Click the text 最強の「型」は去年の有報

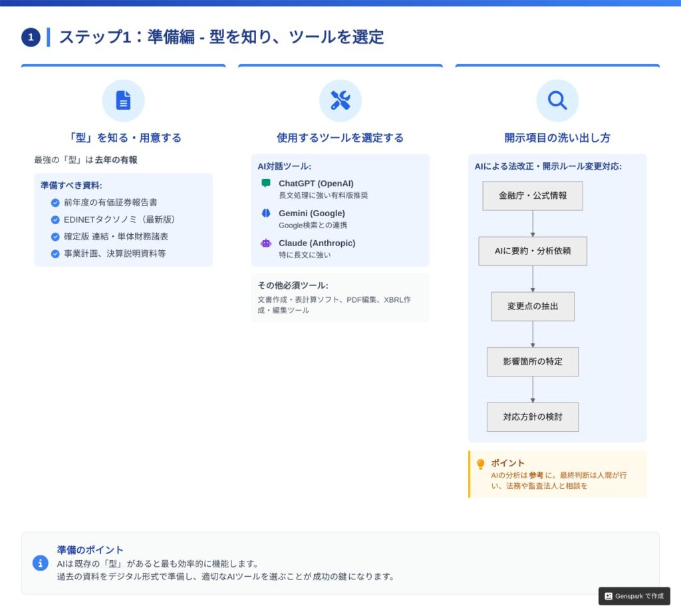pyautogui.click(x=86, y=160)
